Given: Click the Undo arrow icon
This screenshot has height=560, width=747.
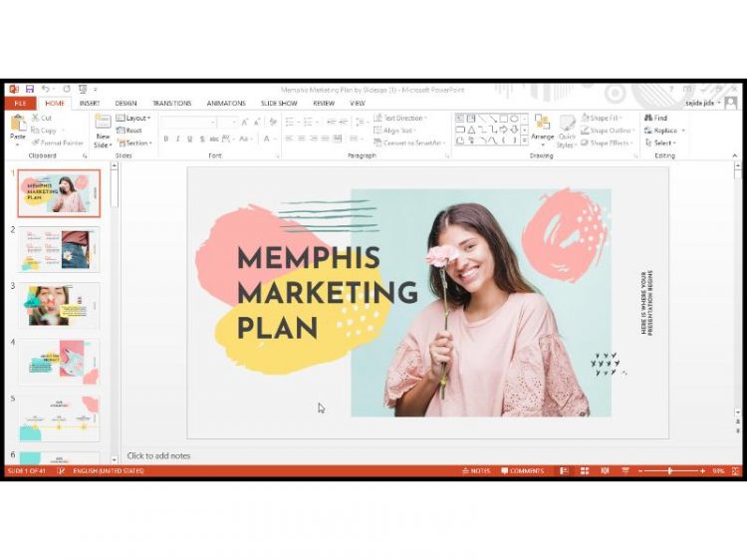Looking at the screenshot, I should 45,89.
